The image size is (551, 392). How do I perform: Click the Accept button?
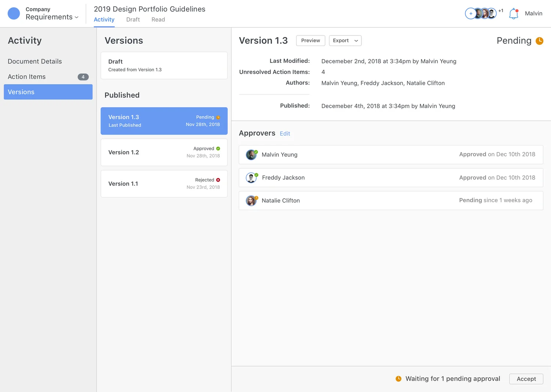[526, 379]
